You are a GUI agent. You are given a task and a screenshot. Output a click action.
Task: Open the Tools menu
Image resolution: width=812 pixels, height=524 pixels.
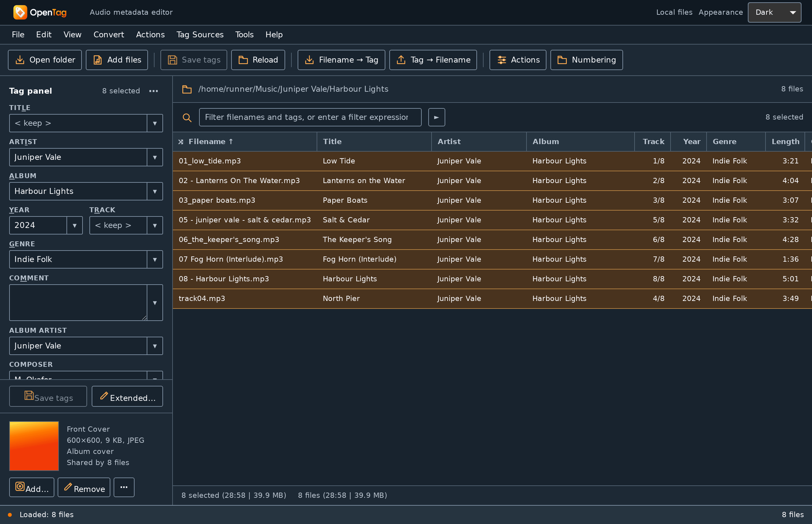[244, 35]
